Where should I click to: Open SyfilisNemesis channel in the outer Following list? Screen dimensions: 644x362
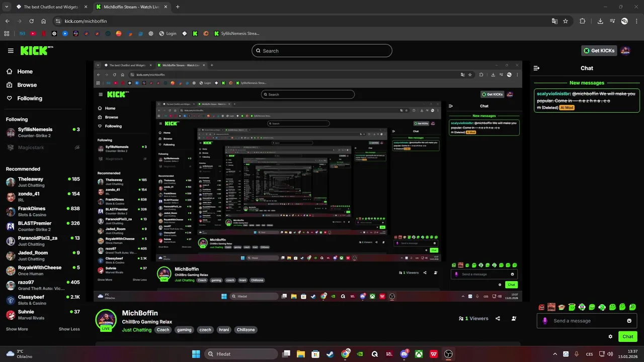pyautogui.click(x=43, y=132)
